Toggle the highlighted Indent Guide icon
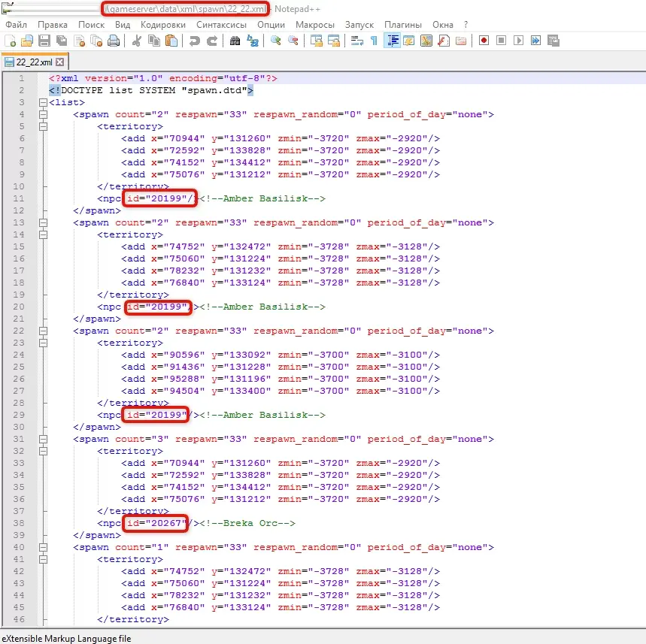 coord(392,41)
